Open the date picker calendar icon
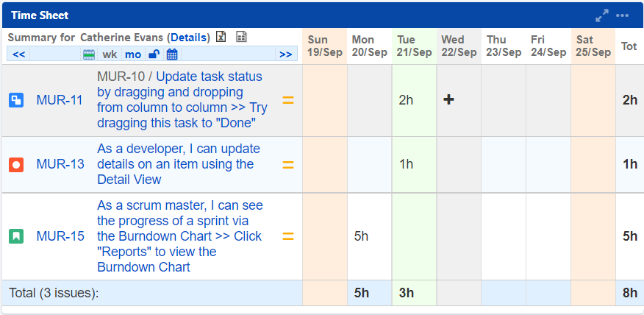644x315 pixels. (172, 54)
